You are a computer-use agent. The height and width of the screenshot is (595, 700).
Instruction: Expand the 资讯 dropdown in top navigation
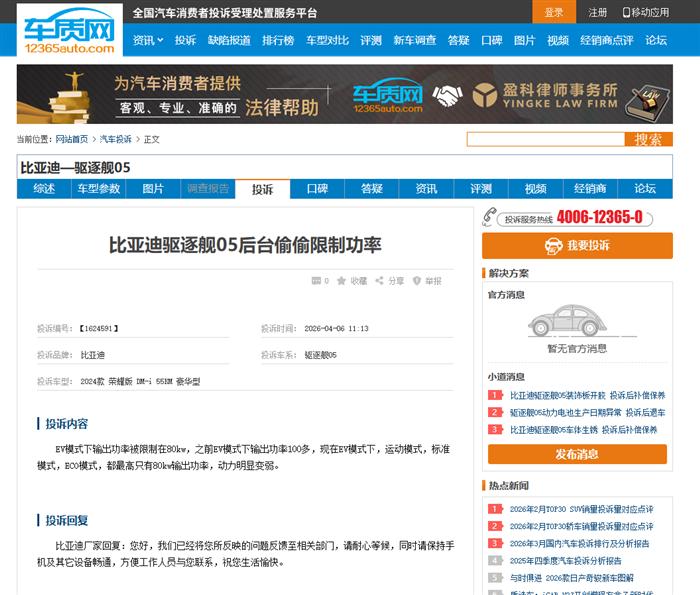(148, 40)
